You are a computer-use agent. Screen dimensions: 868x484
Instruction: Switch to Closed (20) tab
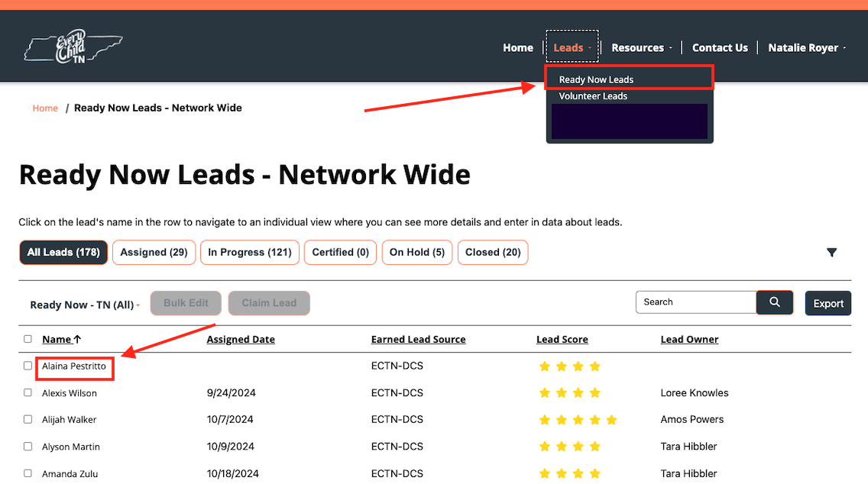tap(493, 252)
